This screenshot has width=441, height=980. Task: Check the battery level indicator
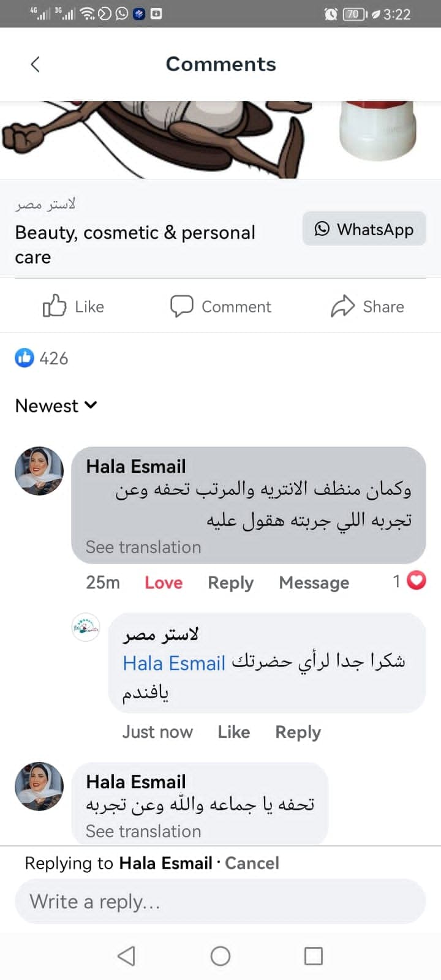pos(350,14)
